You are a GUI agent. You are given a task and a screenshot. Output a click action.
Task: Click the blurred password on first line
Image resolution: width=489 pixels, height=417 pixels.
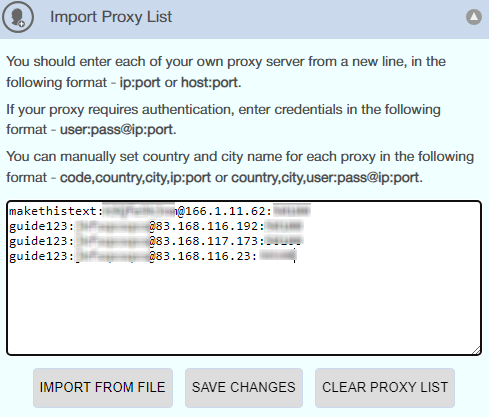click(x=140, y=211)
